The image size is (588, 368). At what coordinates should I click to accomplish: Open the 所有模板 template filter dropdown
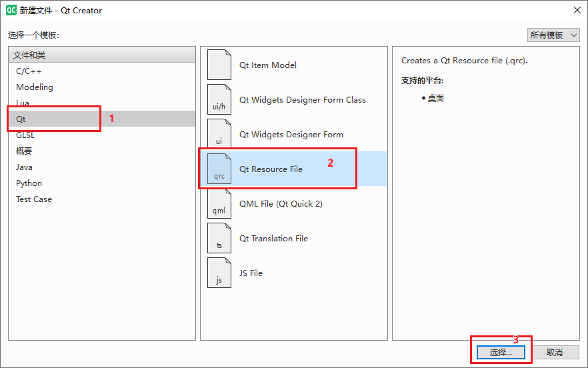point(553,35)
